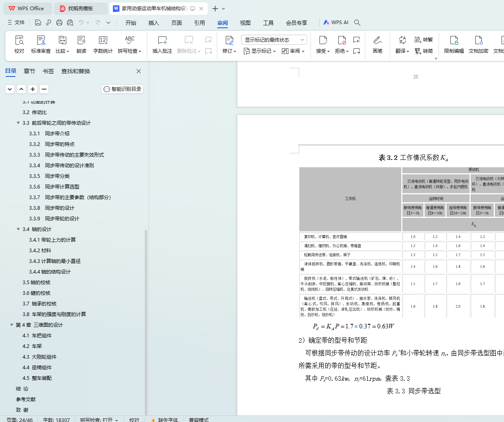Open 文档加密 document encryption
Viewport: 504px width, 422px height.
[479, 45]
